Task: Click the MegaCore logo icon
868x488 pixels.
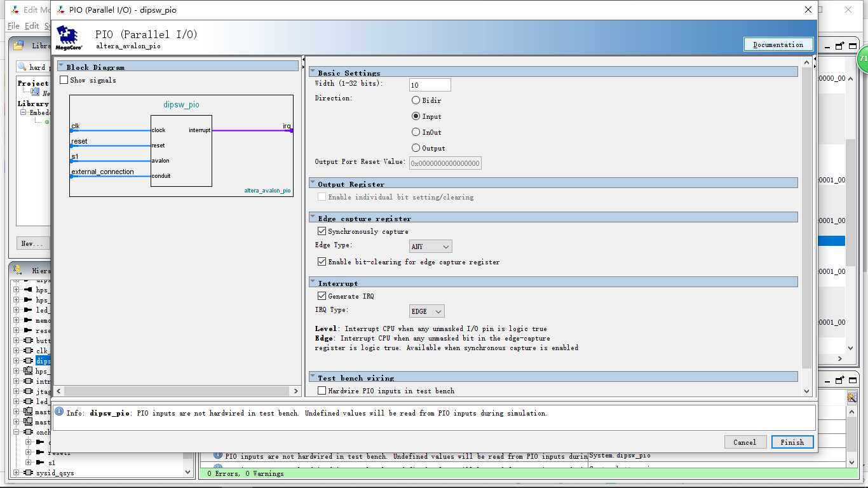Action: point(69,37)
